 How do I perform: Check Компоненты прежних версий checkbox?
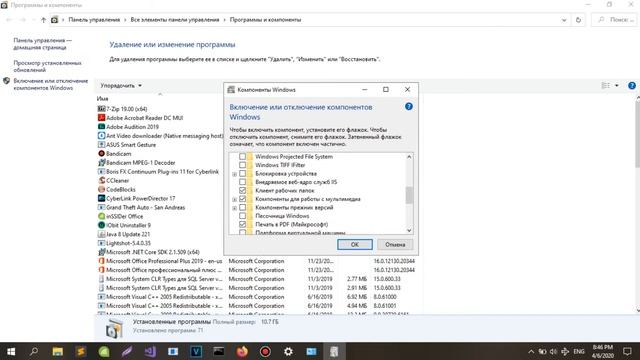coord(242,207)
